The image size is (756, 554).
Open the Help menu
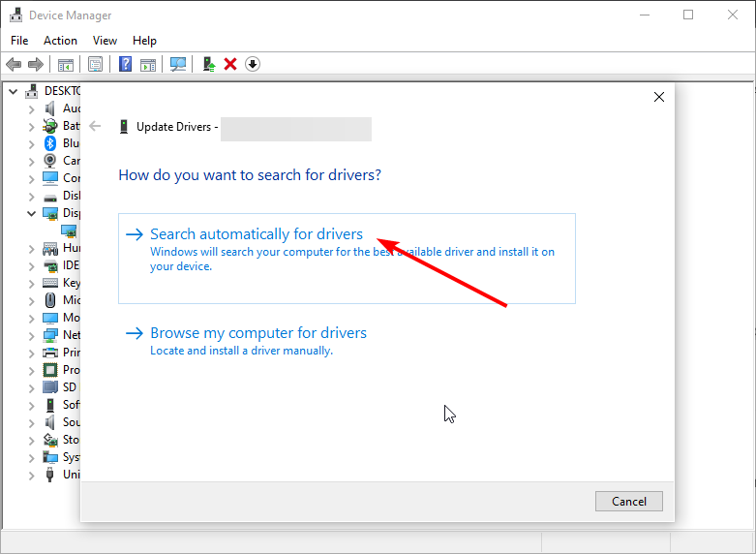tap(144, 41)
